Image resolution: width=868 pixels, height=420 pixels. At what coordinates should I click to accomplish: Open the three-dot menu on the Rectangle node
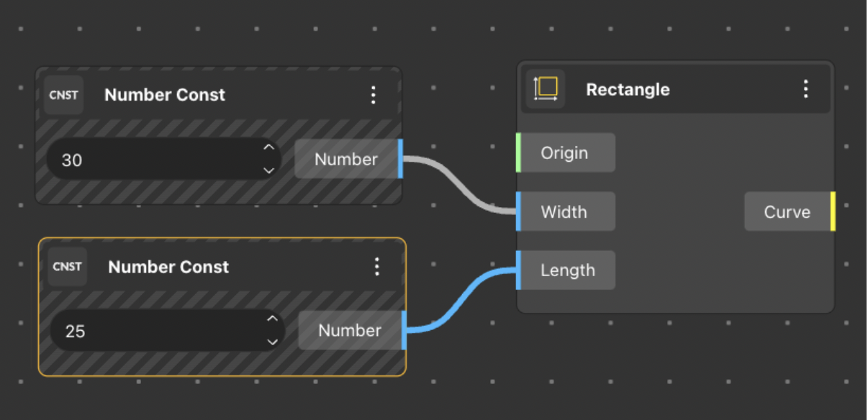tap(805, 89)
